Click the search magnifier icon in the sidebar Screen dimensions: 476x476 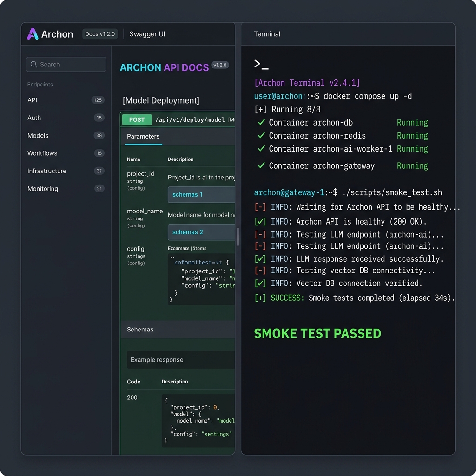coord(33,64)
